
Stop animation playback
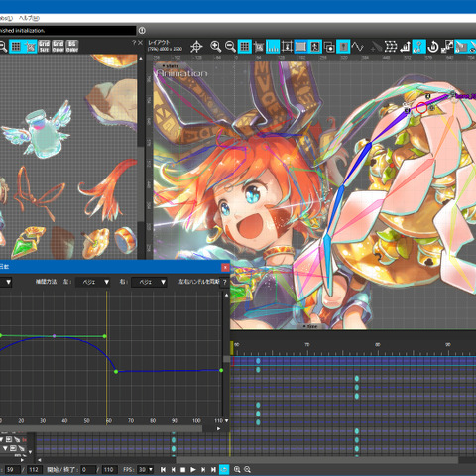(182, 470)
